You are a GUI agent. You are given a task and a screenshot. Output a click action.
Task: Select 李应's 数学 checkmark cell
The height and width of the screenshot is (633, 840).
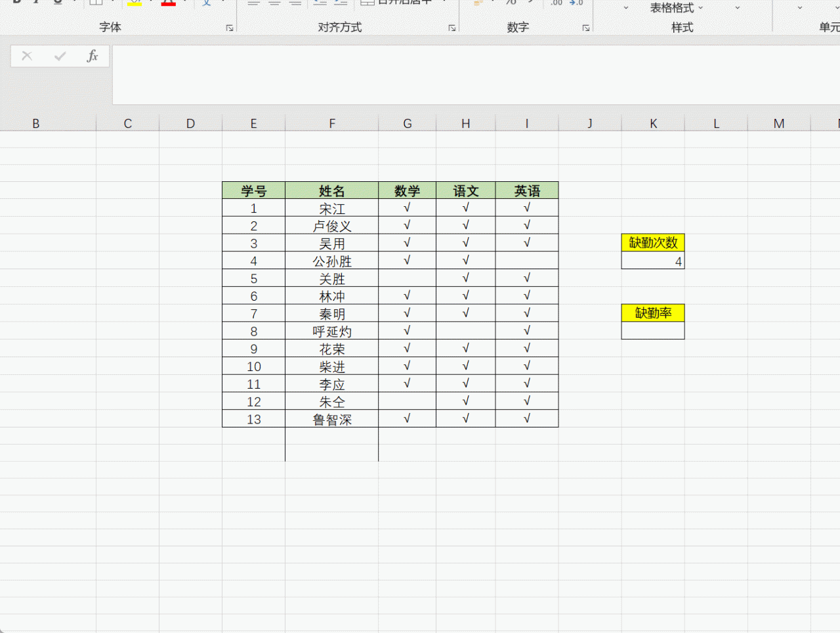click(408, 383)
